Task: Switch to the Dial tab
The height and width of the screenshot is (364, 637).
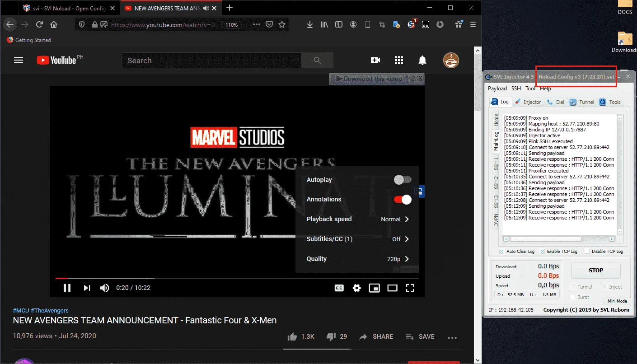Action: pos(555,102)
